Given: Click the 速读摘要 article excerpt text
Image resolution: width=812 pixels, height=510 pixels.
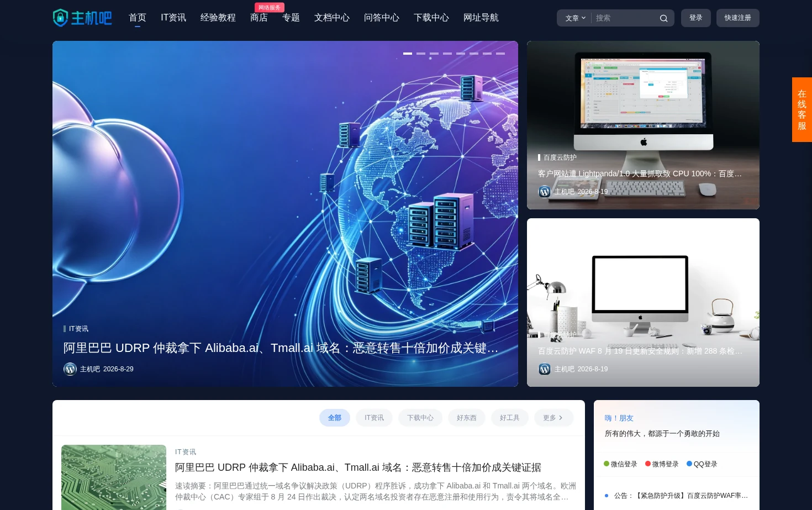Looking at the screenshot, I should pyautogui.click(x=376, y=491).
